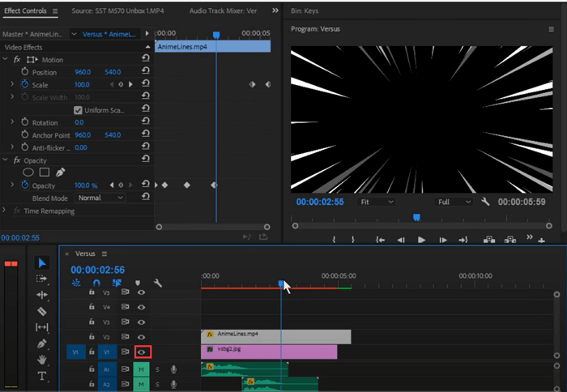Select the Razor tool in the toolbar
This screenshot has width=567, height=392.
[x=42, y=311]
